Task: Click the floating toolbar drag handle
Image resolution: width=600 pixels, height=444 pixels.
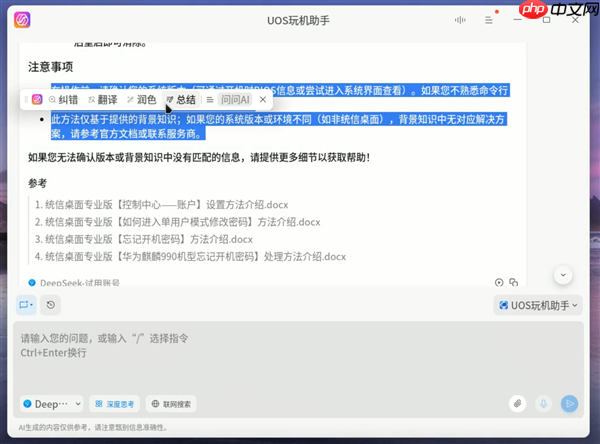Action: (26, 100)
